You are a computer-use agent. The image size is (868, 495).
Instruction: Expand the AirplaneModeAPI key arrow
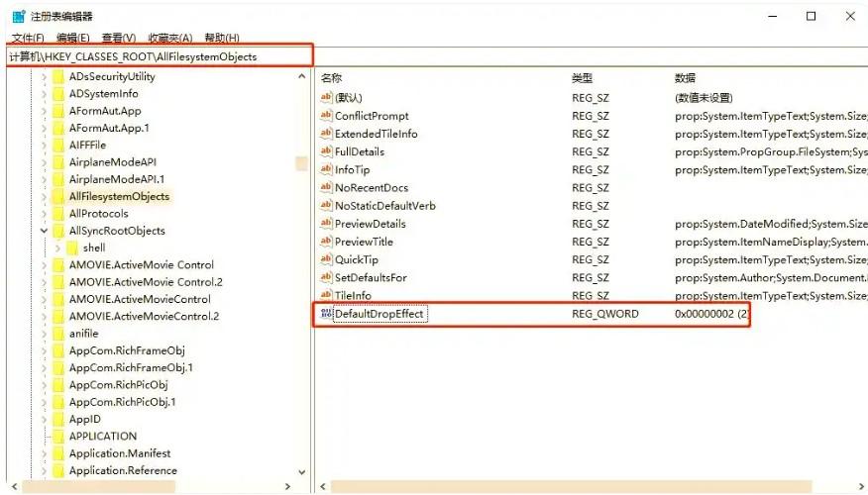tap(44, 162)
